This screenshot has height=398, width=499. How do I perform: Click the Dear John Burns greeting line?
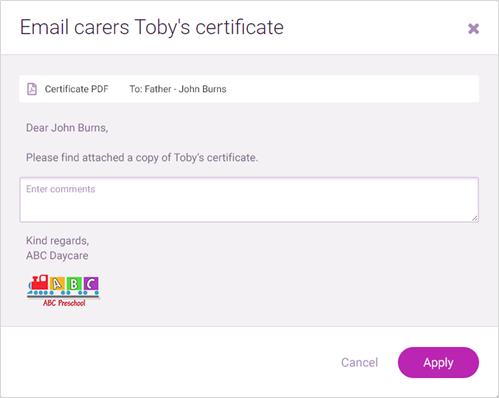tap(67, 128)
